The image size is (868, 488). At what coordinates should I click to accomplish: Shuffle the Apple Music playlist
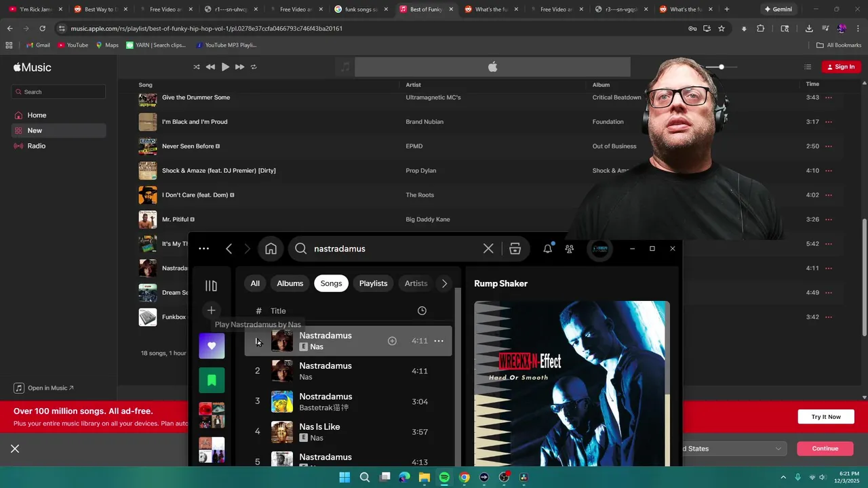(x=197, y=67)
